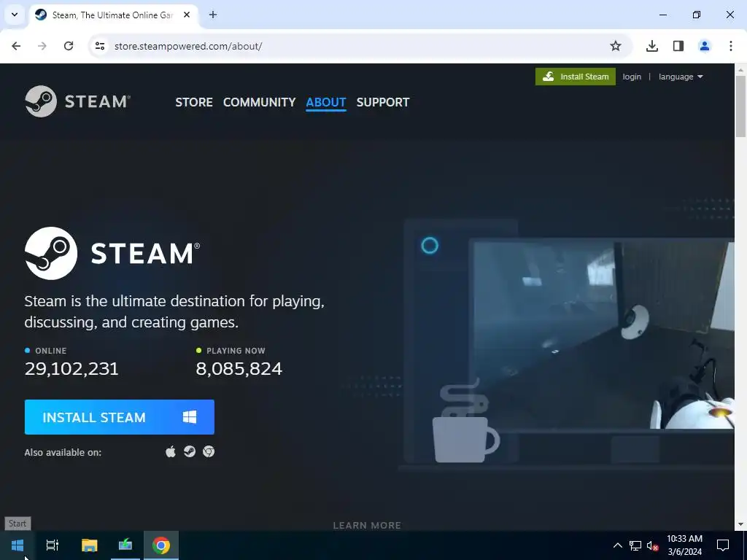Close the Steam browser tab
The image size is (747, 560).
pos(187,15)
